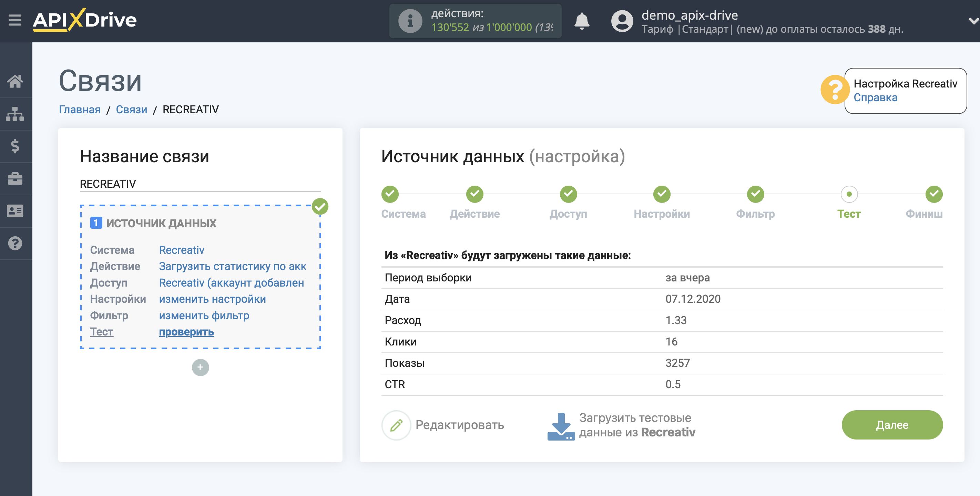The width and height of the screenshot is (980, 496).
Task: Open the Справка link
Action: [875, 98]
